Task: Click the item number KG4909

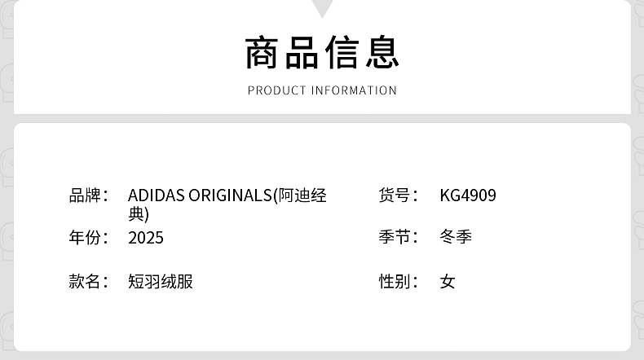Action: point(468,195)
